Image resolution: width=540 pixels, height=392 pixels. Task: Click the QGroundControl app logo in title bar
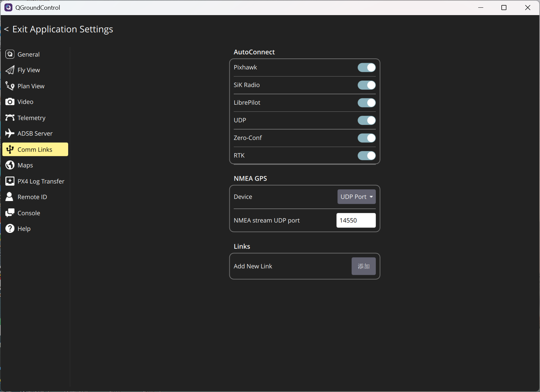[x=8, y=7]
